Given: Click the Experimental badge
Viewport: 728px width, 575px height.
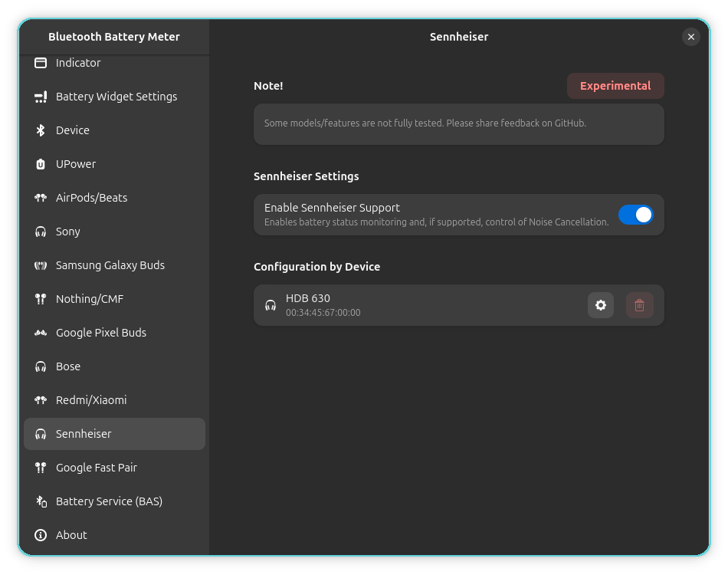Looking at the screenshot, I should [x=615, y=86].
